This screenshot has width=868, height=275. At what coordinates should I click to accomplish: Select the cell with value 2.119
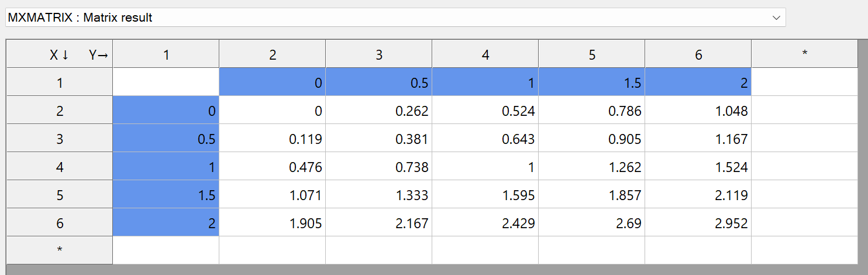click(698, 195)
